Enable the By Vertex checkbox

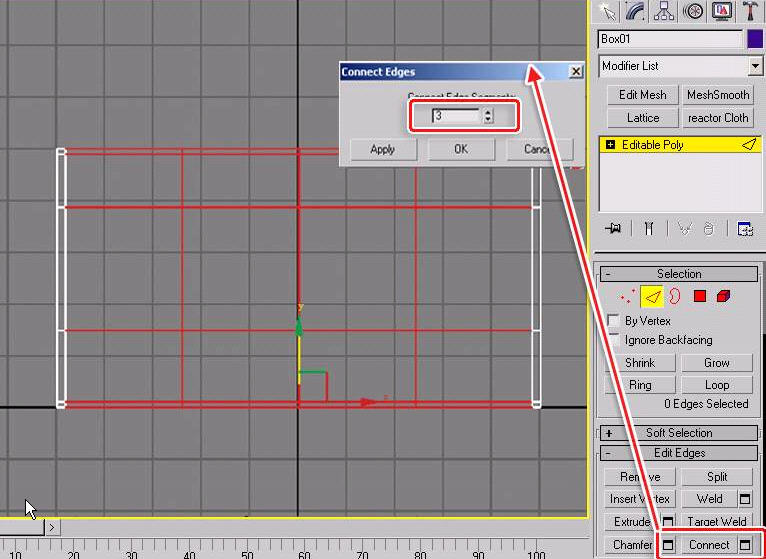pyautogui.click(x=614, y=321)
